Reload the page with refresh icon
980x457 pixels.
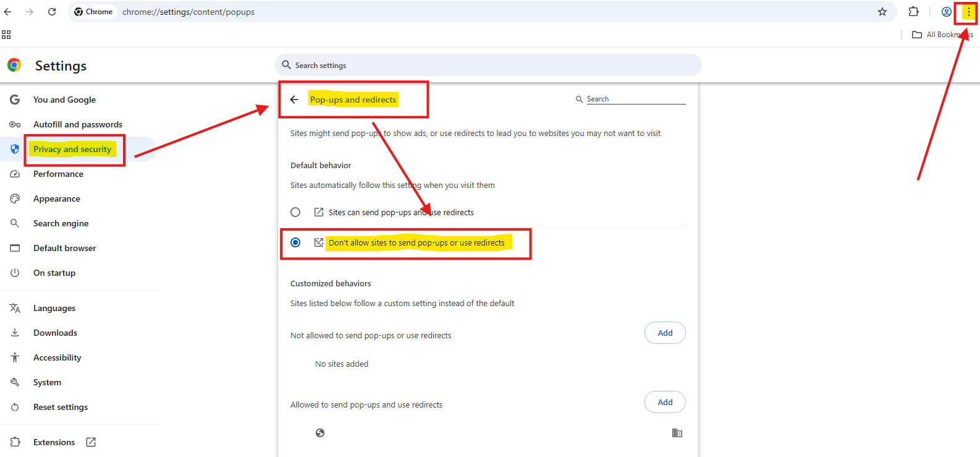pyautogui.click(x=52, y=12)
